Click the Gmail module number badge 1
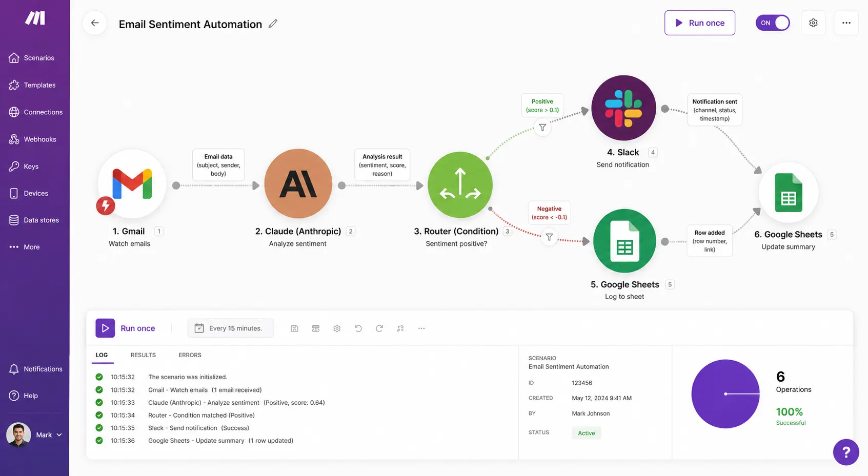The width and height of the screenshot is (868, 476). [x=159, y=231]
